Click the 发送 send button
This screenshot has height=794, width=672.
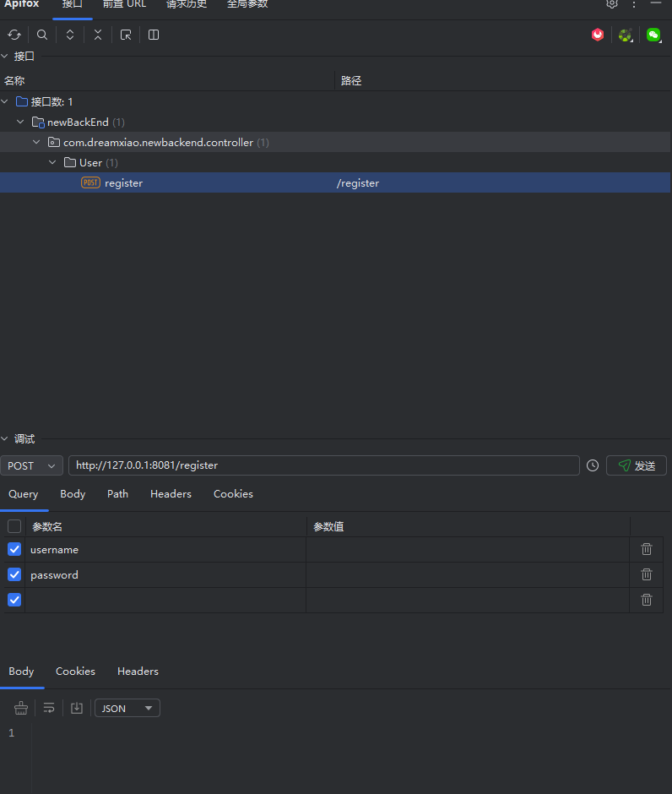[637, 465]
